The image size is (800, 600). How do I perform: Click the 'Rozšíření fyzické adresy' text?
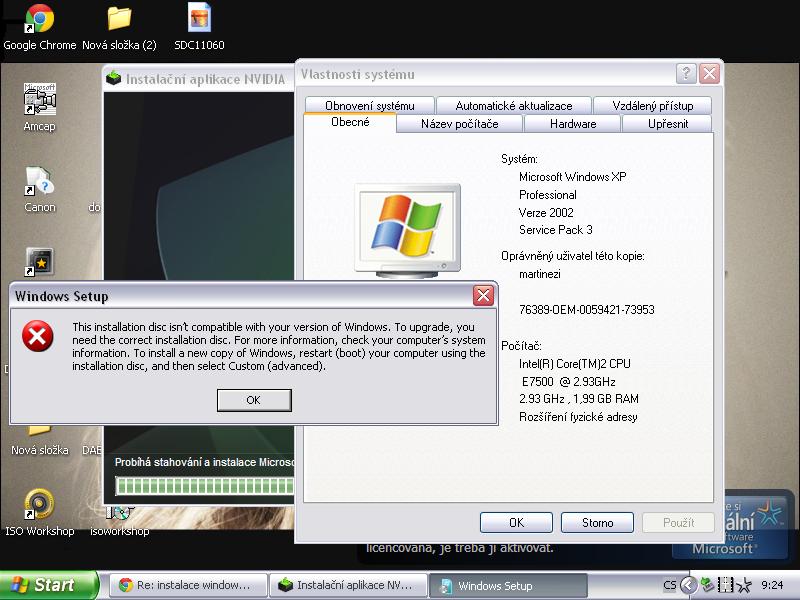[578, 417]
